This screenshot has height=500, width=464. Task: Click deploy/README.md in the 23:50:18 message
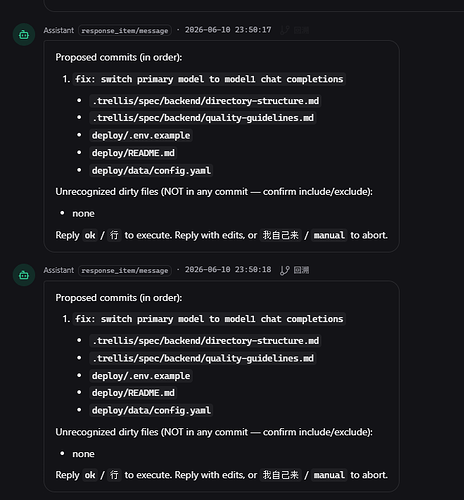click(x=133, y=393)
